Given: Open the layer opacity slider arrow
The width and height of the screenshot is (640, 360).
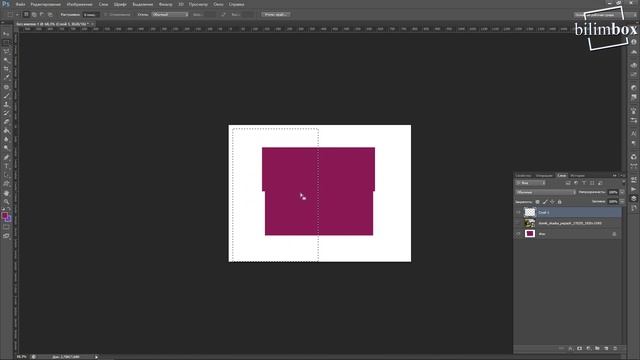Looking at the screenshot, I should (x=622, y=192).
